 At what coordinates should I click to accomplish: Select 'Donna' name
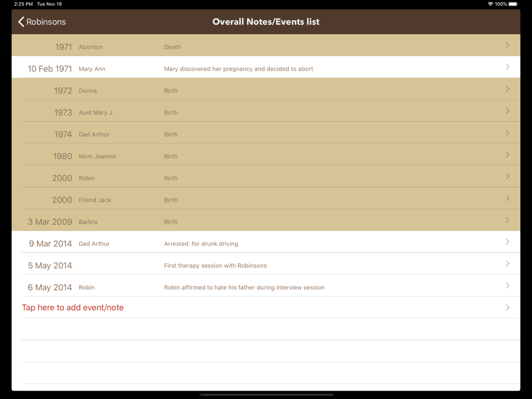[x=87, y=90]
